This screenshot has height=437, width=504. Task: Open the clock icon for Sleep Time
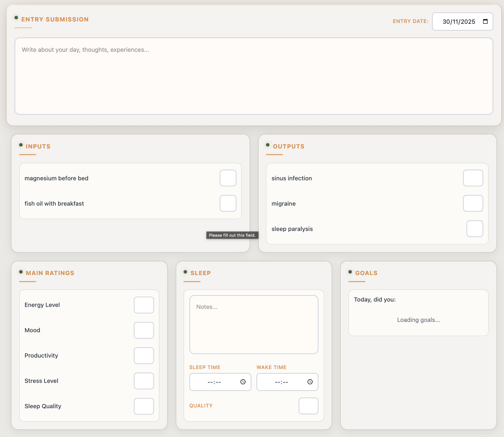point(242,382)
